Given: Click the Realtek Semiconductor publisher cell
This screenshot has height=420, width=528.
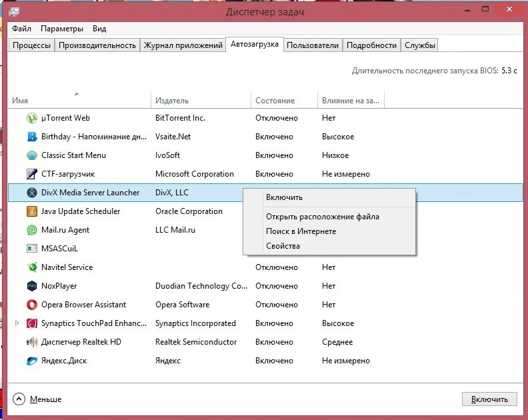Looking at the screenshot, I should 196,342.
